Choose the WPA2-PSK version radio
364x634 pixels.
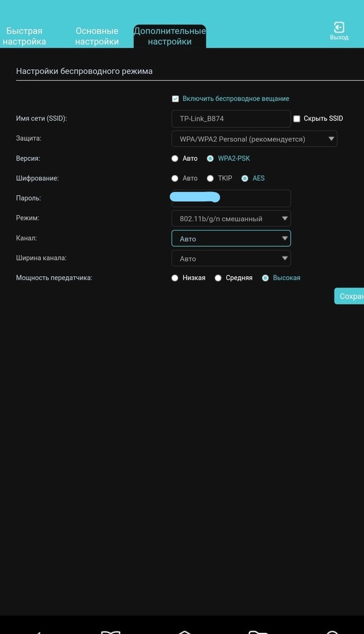point(211,158)
